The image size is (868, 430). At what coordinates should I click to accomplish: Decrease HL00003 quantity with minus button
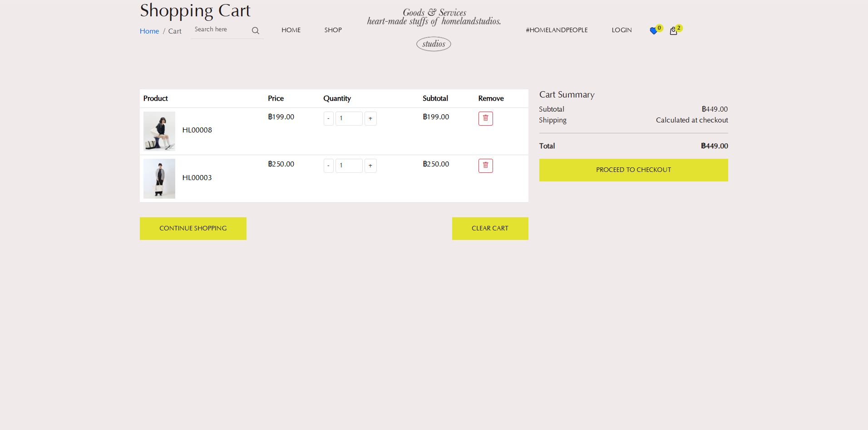328,166
